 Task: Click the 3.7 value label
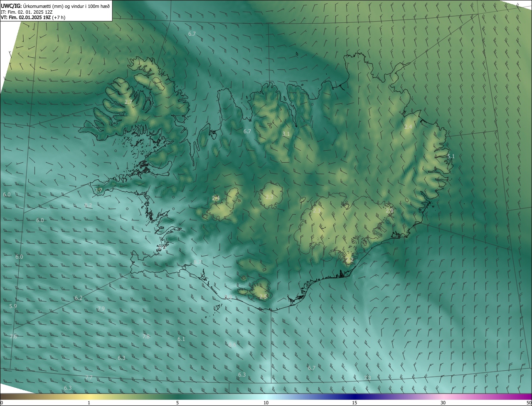pos(99,190)
